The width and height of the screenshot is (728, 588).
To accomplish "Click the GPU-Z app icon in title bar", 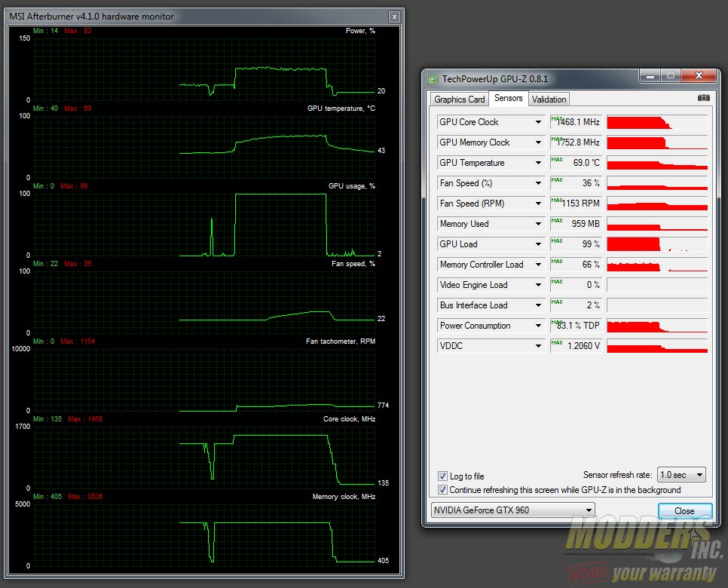I will [433, 79].
